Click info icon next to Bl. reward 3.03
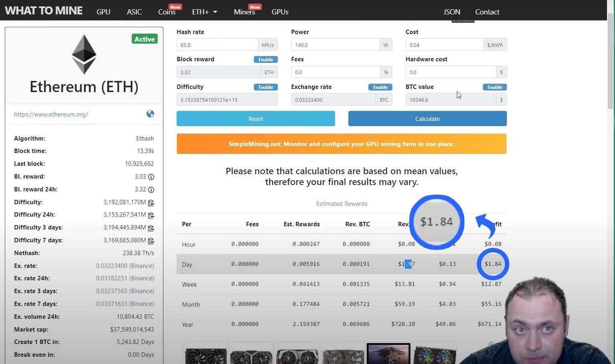Image resolution: width=615 pixels, height=364 pixels. click(x=151, y=177)
